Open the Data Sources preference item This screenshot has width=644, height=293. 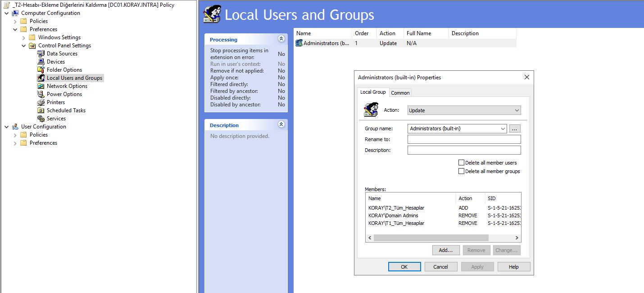[x=60, y=53]
